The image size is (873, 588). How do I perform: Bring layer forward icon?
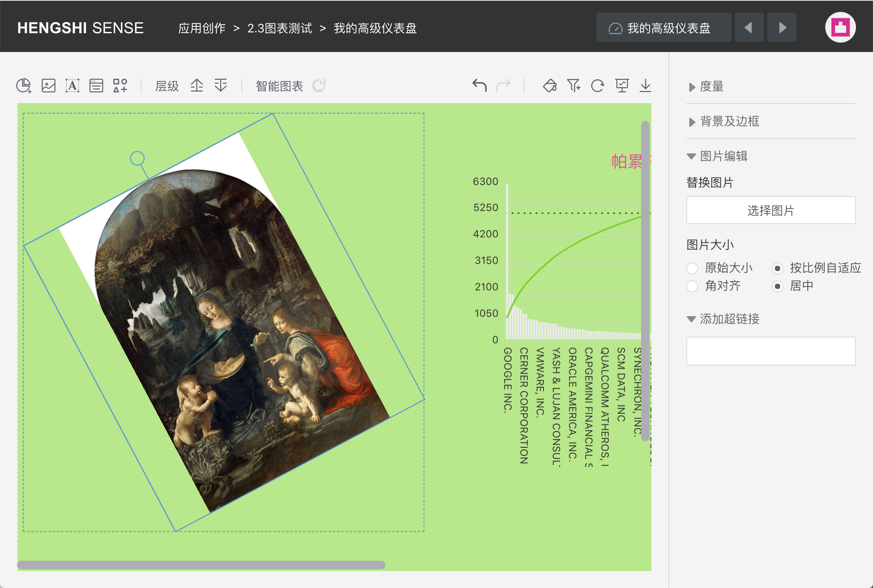click(x=197, y=86)
